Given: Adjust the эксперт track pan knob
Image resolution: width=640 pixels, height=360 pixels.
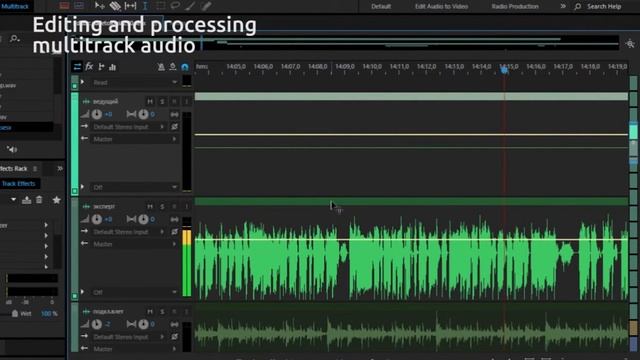Looking at the screenshot, I should [x=143, y=219].
